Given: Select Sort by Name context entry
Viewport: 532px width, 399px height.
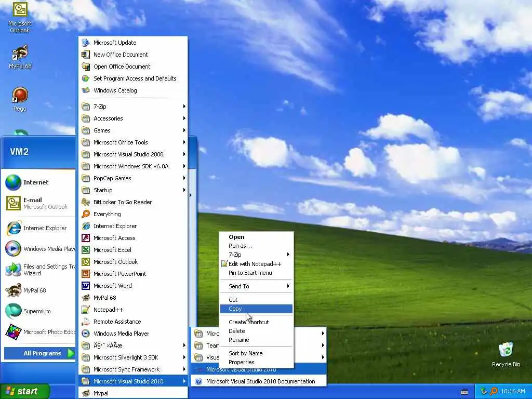Looking at the screenshot, I should point(256,353).
